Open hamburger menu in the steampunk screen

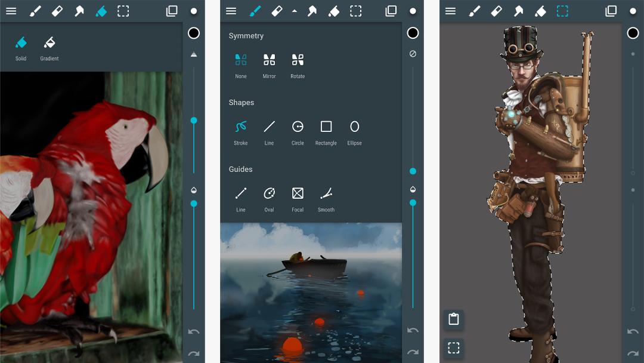[x=451, y=11]
